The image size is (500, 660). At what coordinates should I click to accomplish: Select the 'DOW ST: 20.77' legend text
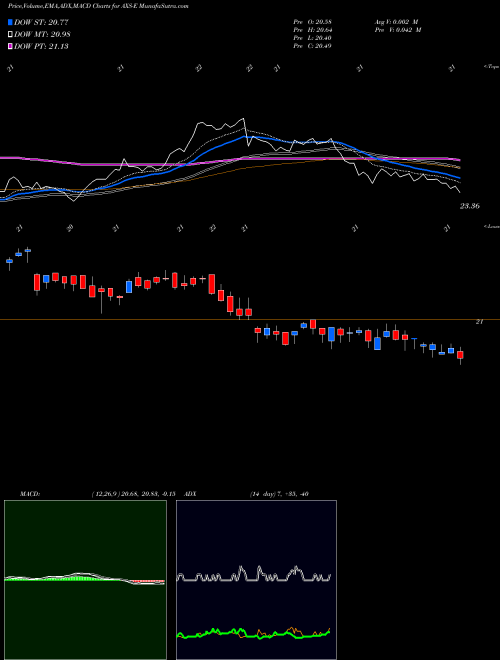pyautogui.click(x=41, y=22)
